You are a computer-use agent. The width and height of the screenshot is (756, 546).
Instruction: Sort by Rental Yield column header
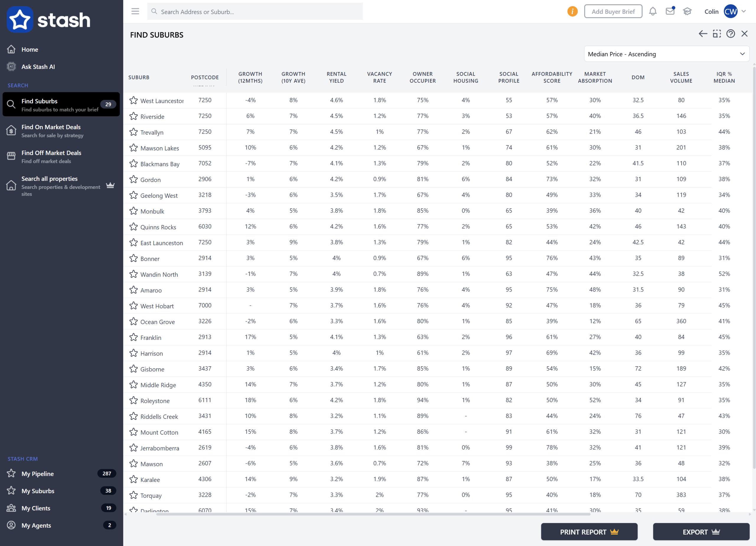pos(336,77)
